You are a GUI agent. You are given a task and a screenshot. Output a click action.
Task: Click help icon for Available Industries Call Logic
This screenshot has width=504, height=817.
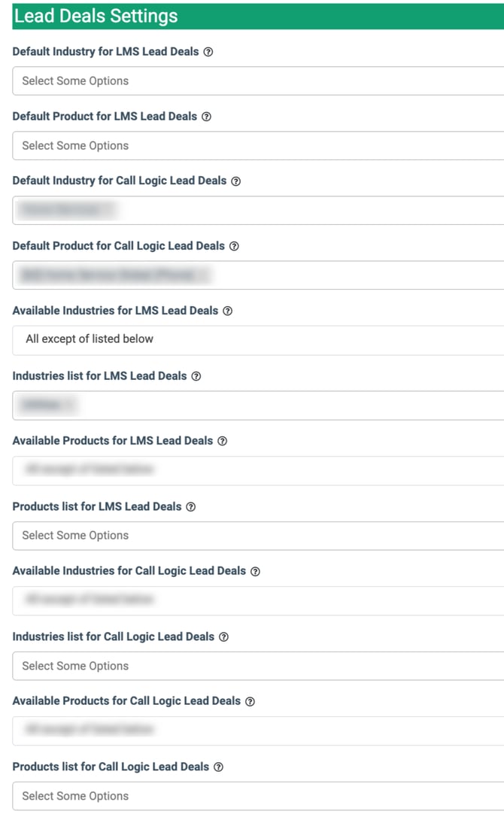click(255, 571)
